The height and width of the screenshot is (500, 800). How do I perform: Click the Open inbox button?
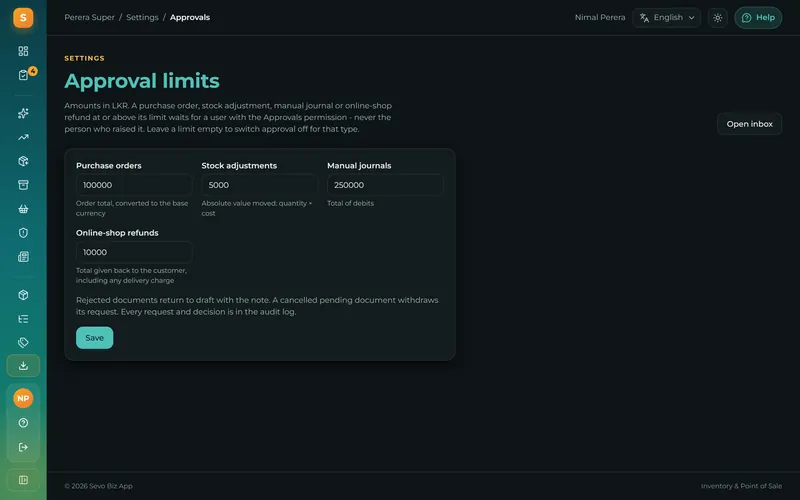coord(749,124)
